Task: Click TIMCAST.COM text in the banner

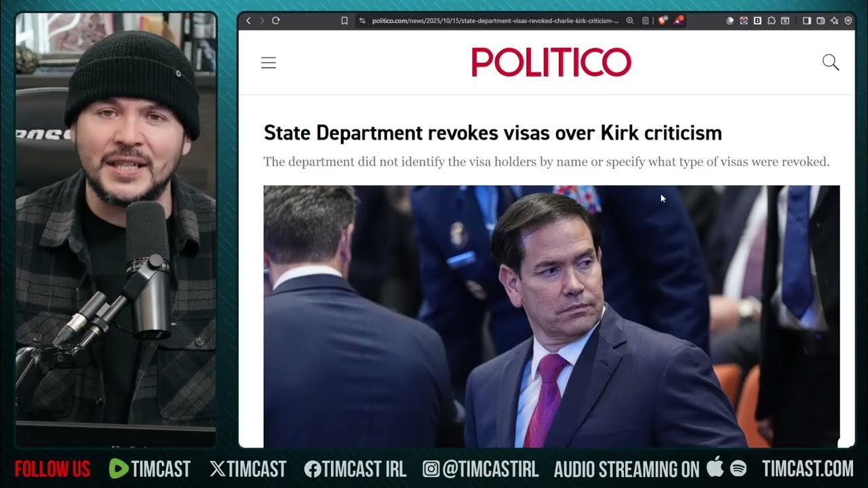Action: (808, 468)
